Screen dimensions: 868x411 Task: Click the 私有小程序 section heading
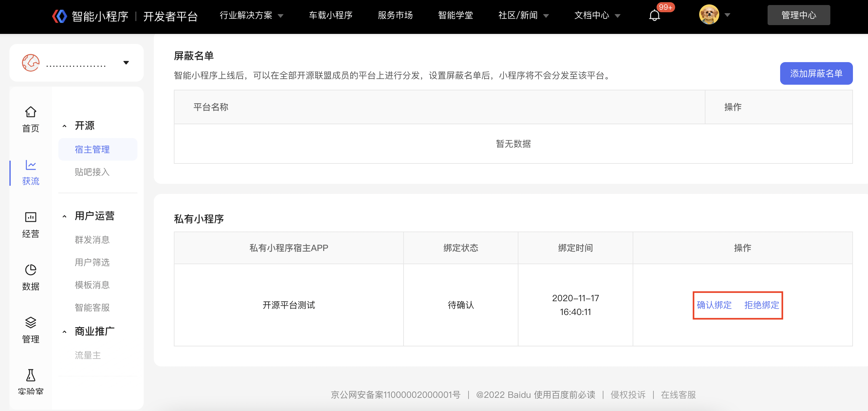(x=199, y=219)
